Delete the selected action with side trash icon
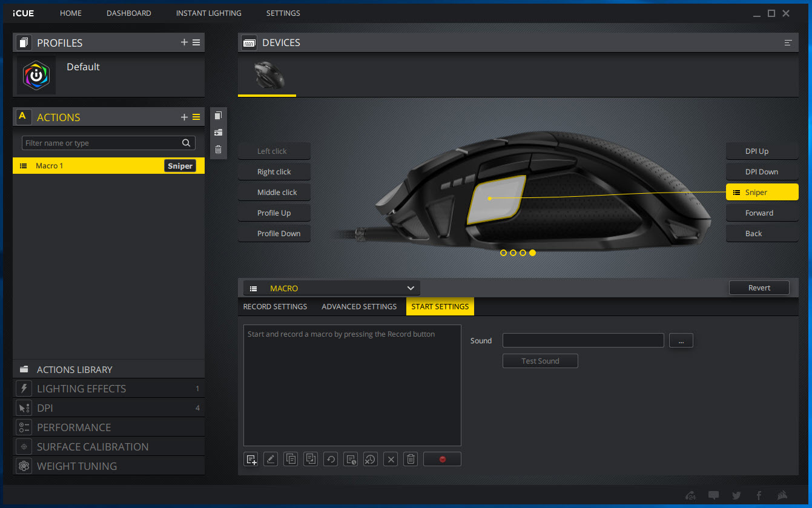Image resolution: width=812 pixels, height=508 pixels. tap(219, 150)
